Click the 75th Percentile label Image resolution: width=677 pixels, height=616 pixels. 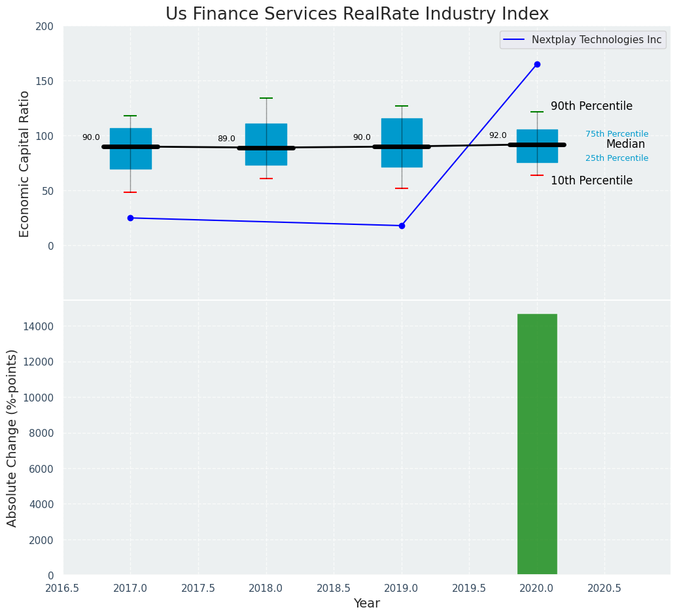[x=617, y=134]
